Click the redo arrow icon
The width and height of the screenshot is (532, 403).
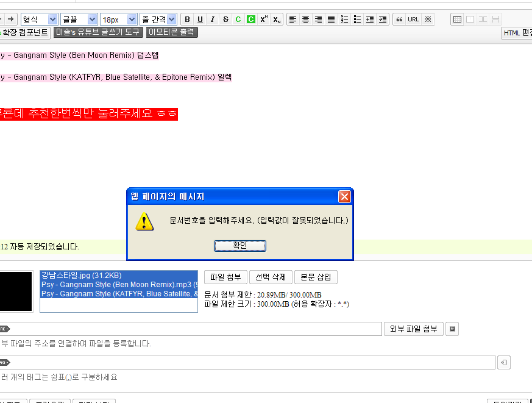coord(11,19)
